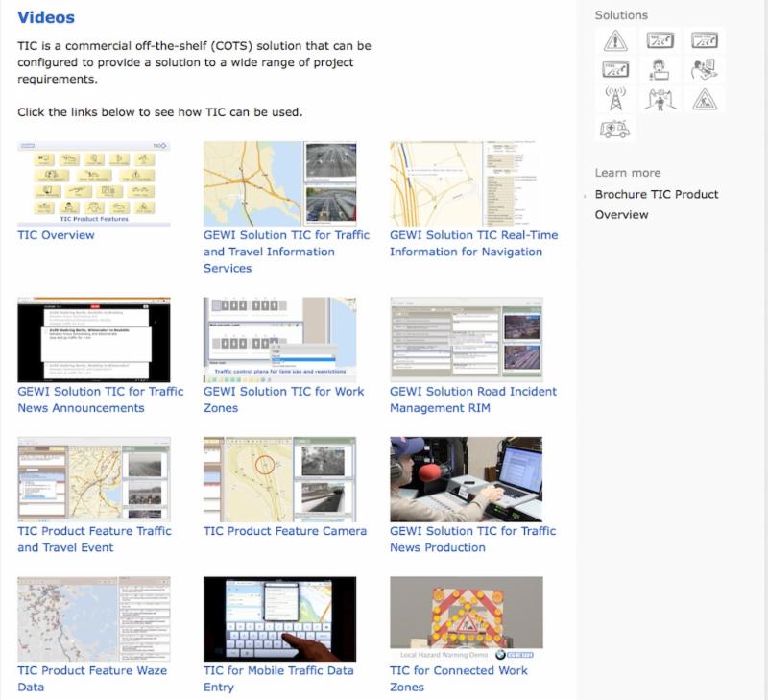Open Real-Time Information for Navigation thumbnail
Screen dimensions: 768x700
pos(467,183)
